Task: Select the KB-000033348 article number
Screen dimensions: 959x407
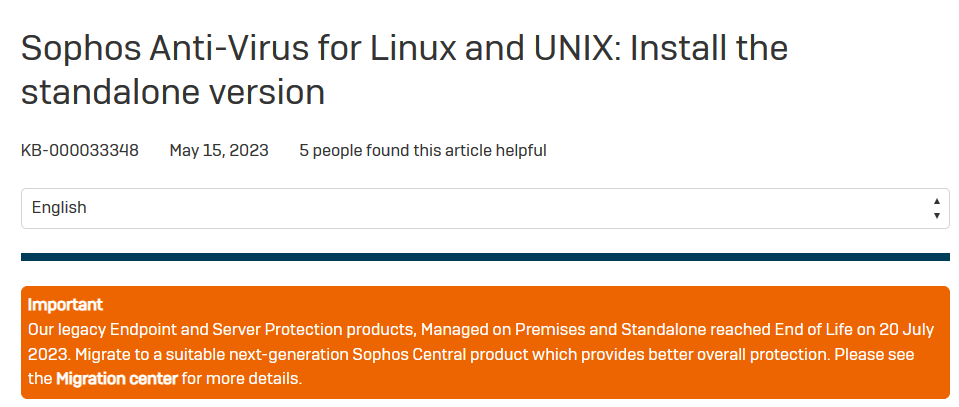Action: [x=80, y=151]
